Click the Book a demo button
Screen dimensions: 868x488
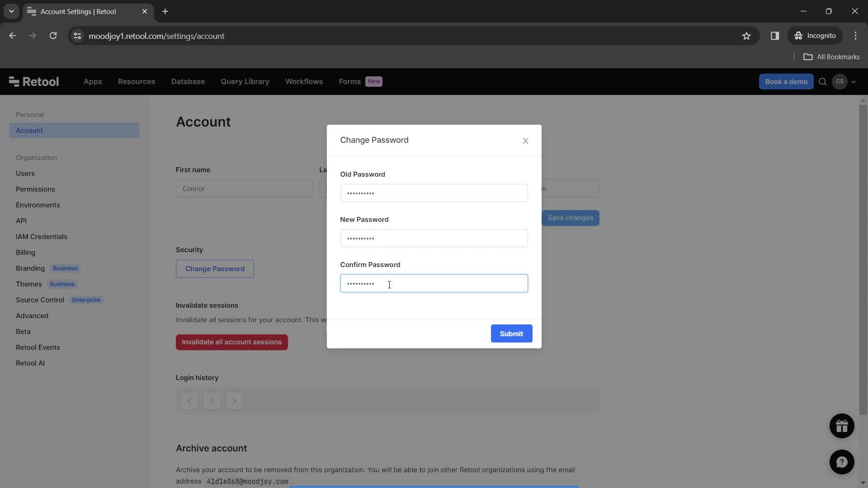786,81
